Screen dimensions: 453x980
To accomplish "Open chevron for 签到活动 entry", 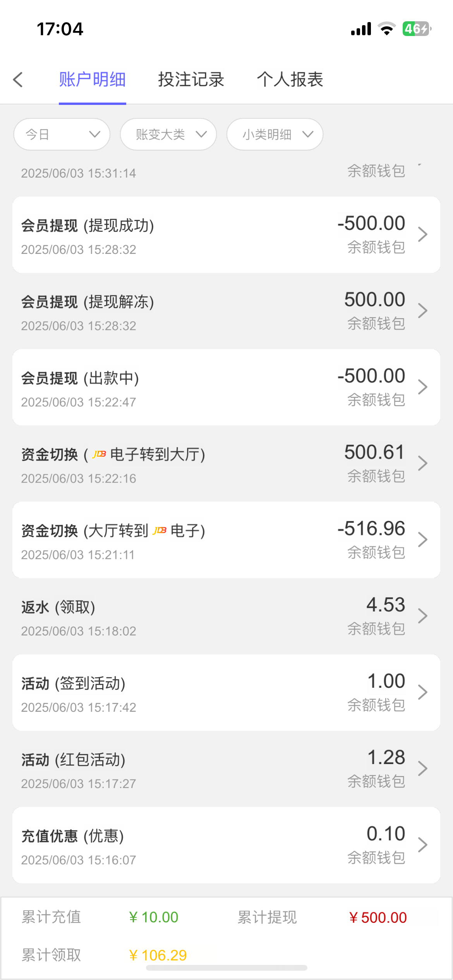I will tap(422, 692).
